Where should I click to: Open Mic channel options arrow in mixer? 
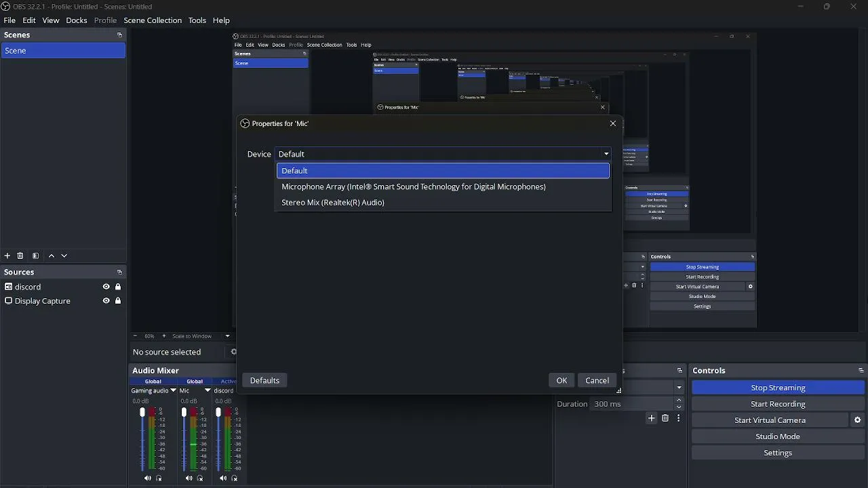[208, 390]
